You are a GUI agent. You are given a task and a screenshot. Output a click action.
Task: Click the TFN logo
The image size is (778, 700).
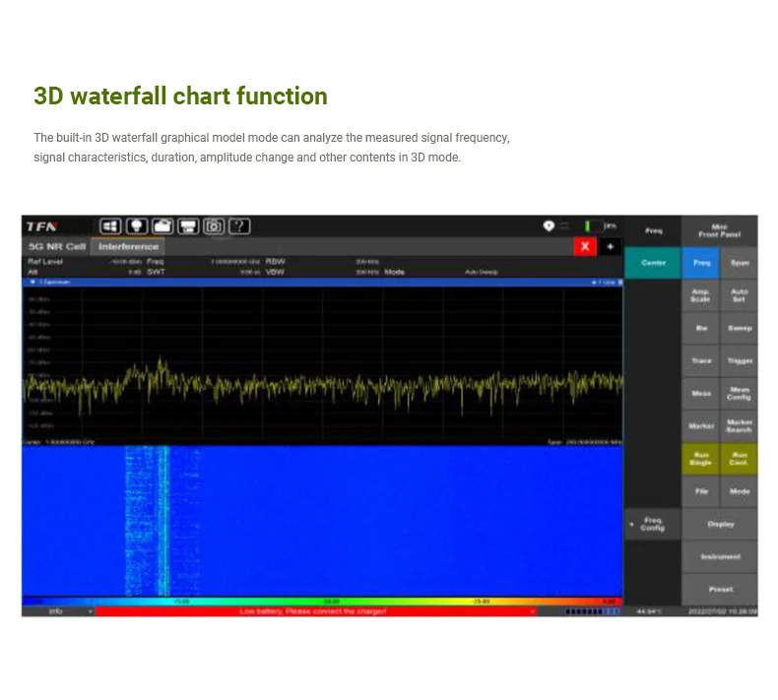41,226
